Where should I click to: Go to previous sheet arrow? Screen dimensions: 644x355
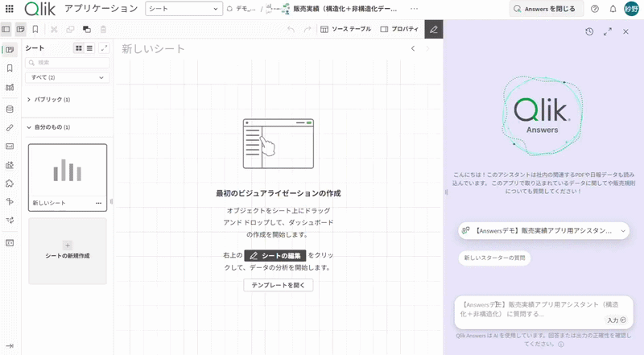(x=413, y=48)
